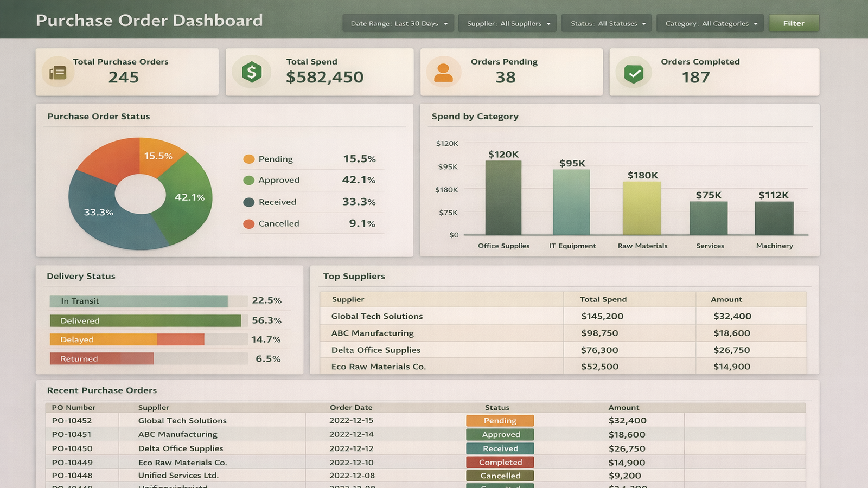The width and height of the screenshot is (868, 488).
Task: Select the Raw Materials bar in Spend chart
Action: (x=642, y=209)
